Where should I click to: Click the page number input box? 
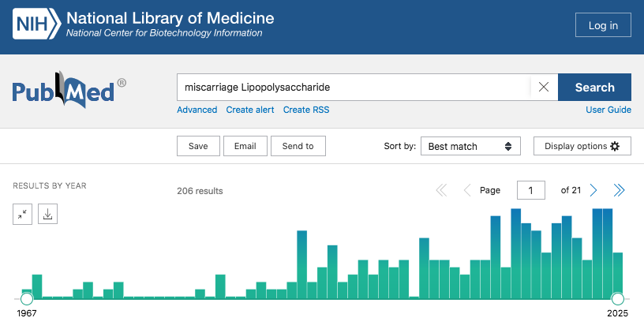tap(530, 190)
